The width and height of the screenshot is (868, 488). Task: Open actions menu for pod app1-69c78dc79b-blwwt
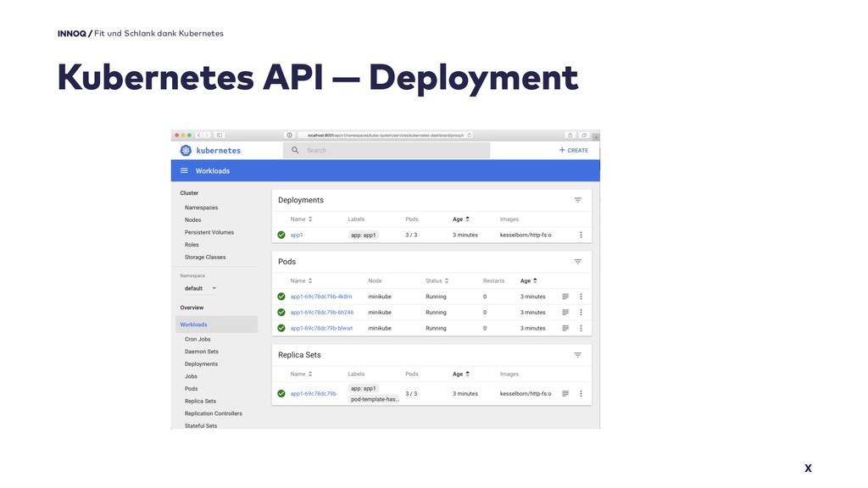(581, 328)
